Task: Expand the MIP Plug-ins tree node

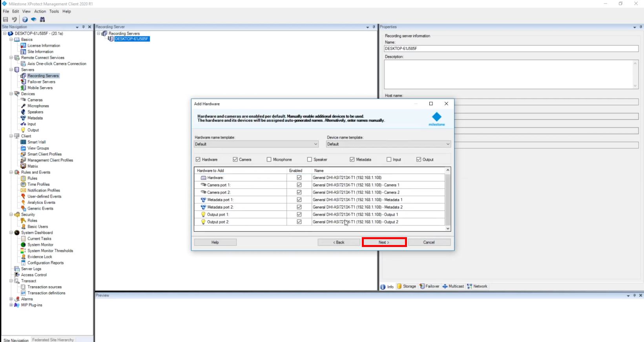Action: pyautogui.click(x=11, y=305)
